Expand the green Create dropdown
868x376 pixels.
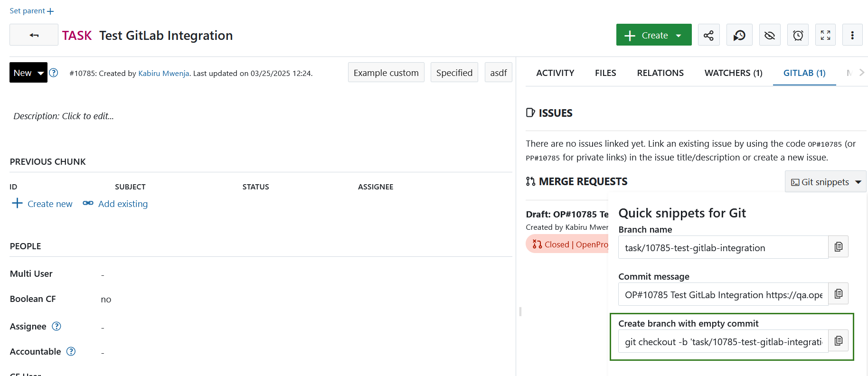654,35
